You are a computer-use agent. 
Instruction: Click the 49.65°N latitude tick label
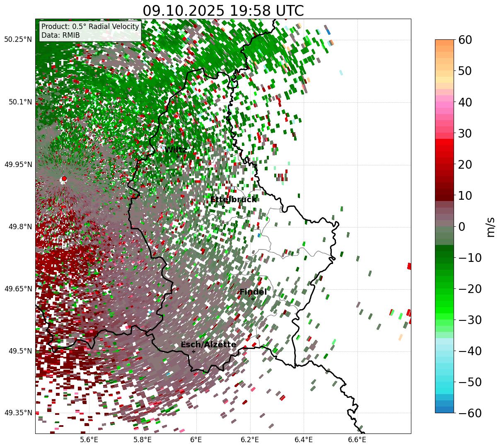[18, 289]
